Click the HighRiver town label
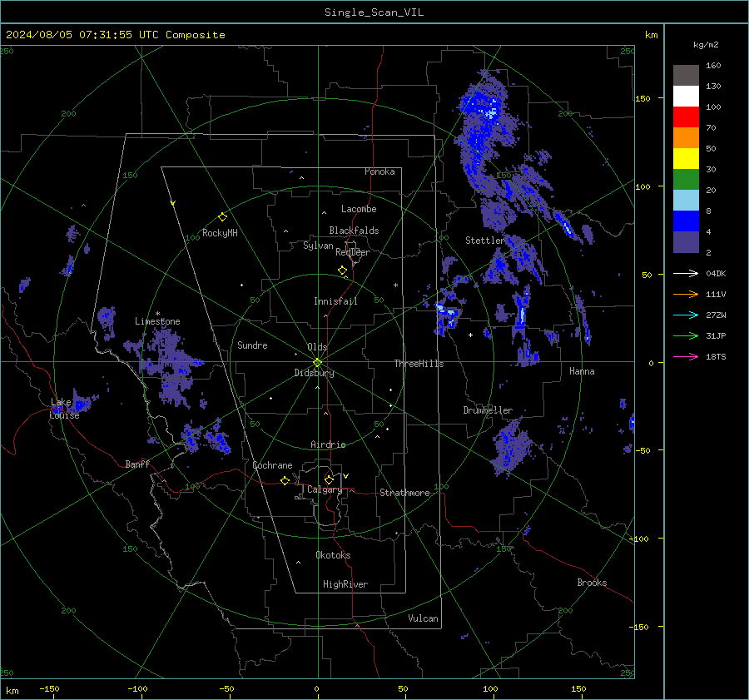Image resolution: width=749 pixels, height=700 pixels. click(x=345, y=584)
